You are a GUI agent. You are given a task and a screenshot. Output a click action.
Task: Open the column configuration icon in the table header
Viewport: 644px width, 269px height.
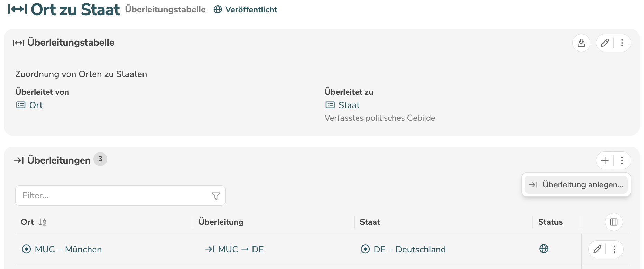click(614, 222)
